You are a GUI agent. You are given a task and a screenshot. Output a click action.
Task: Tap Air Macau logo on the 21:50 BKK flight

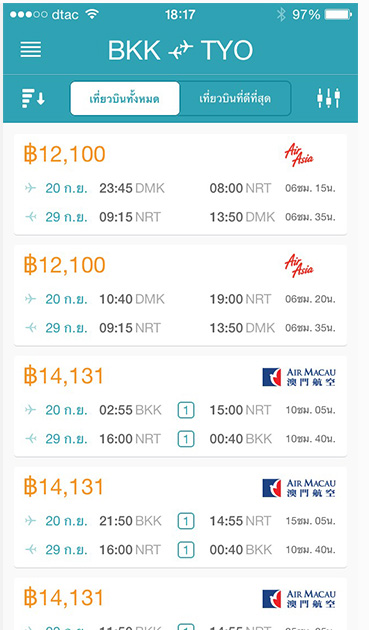tap(299, 488)
